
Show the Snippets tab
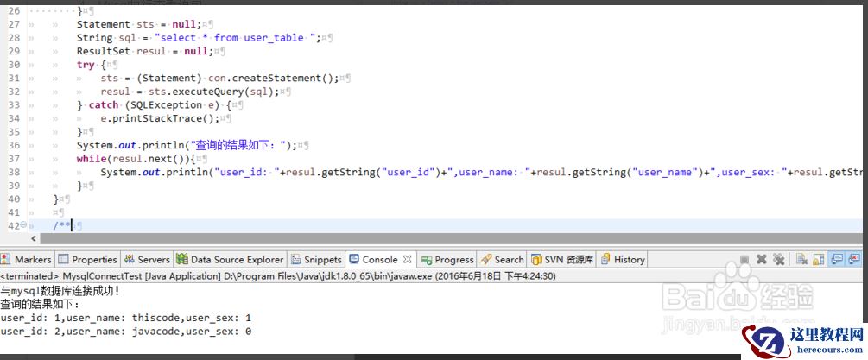pos(316,259)
